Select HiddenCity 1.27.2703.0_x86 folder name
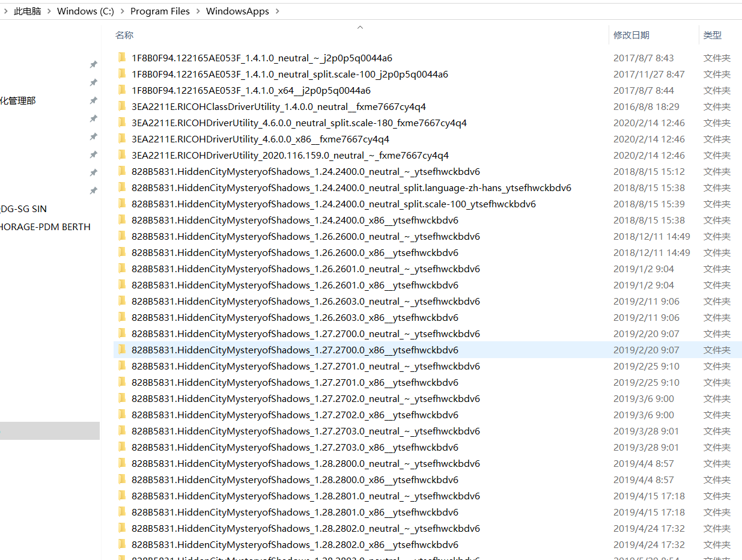 [295, 448]
